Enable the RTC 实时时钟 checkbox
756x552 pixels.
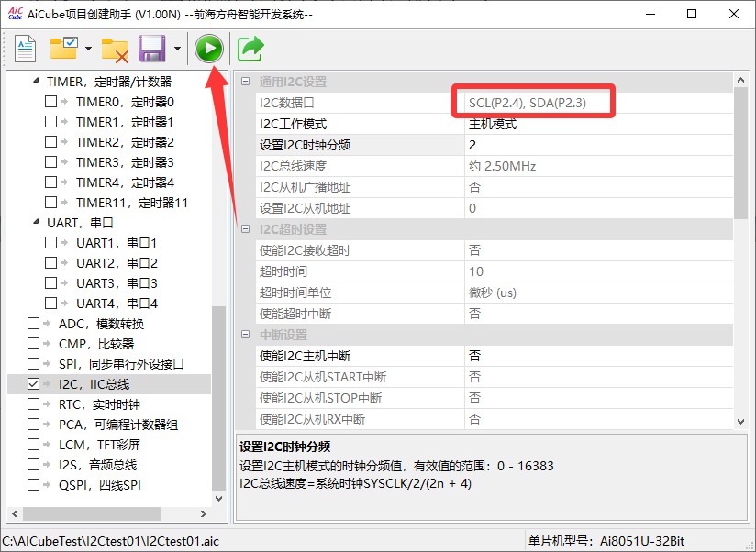click(33, 404)
